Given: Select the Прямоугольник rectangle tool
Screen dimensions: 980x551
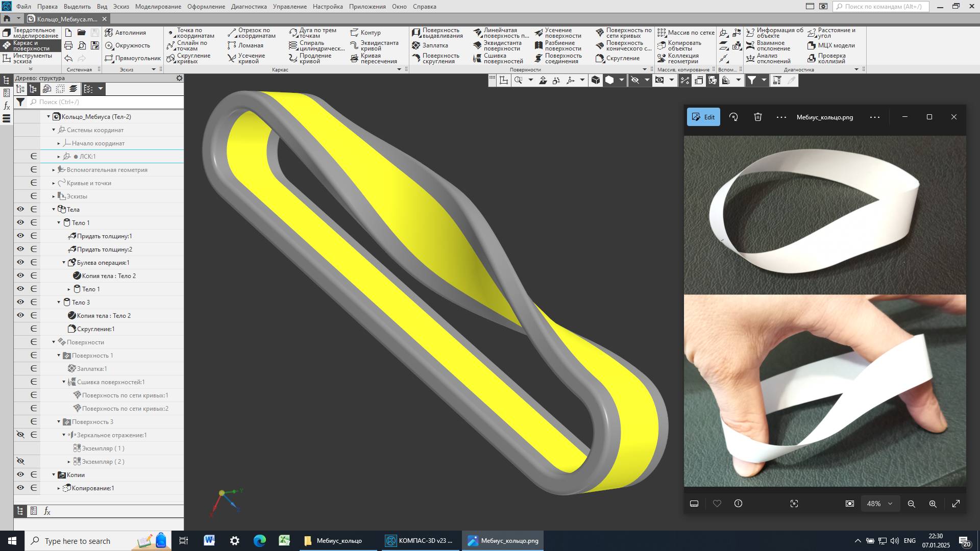Looking at the screenshot, I should click(133, 58).
